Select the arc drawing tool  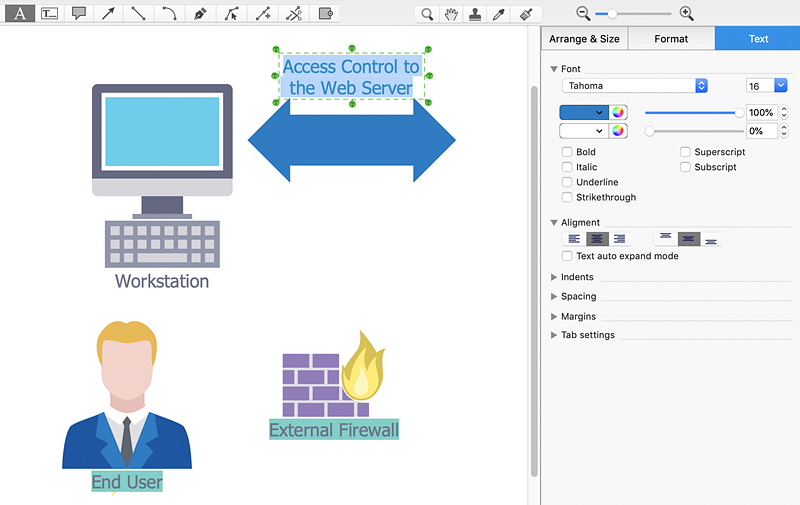point(169,13)
